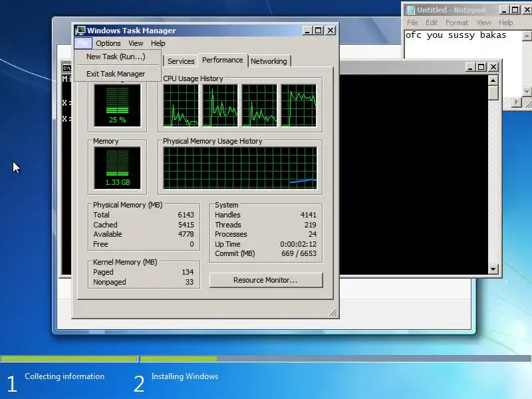Image resolution: width=532 pixels, height=399 pixels.
Task: Click Total physical memory value 6143
Action: (x=186, y=215)
